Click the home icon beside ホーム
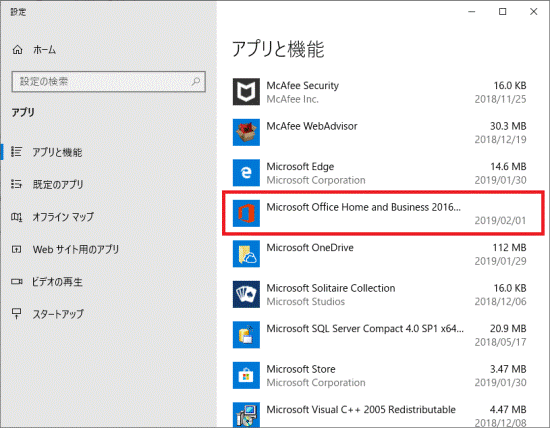The image size is (550, 428). pyautogui.click(x=17, y=50)
